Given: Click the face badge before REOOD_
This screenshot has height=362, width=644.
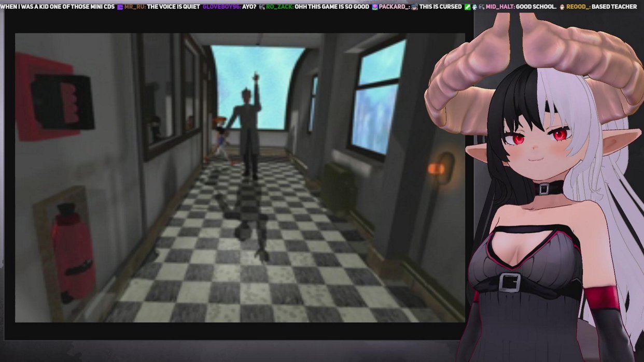Looking at the screenshot, I should click(562, 7).
